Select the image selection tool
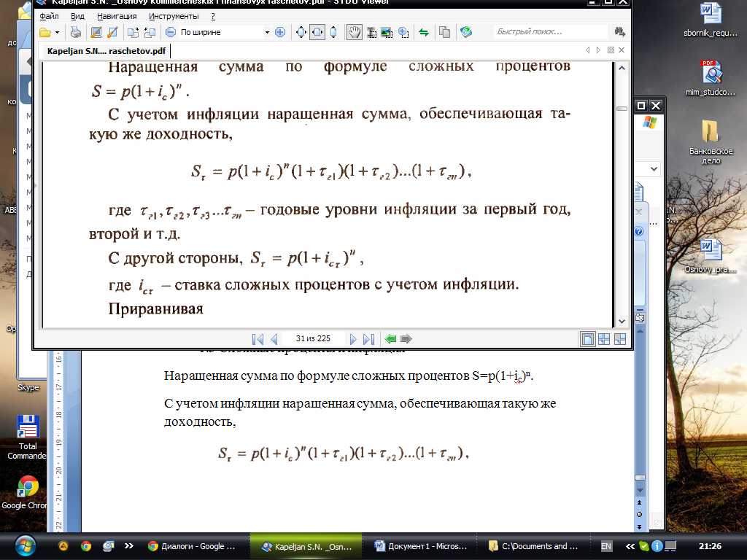 click(x=387, y=32)
